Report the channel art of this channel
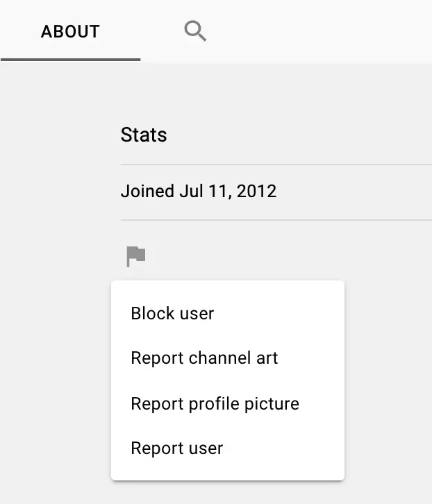This screenshot has height=504, width=432. pos(204,358)
